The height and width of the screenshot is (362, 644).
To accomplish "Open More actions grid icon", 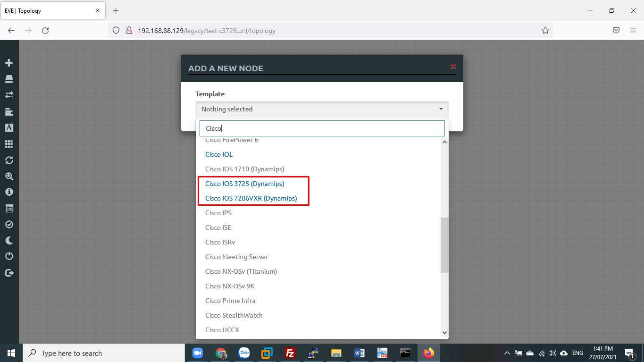I will pyautogui.click(x=9, y=144).
